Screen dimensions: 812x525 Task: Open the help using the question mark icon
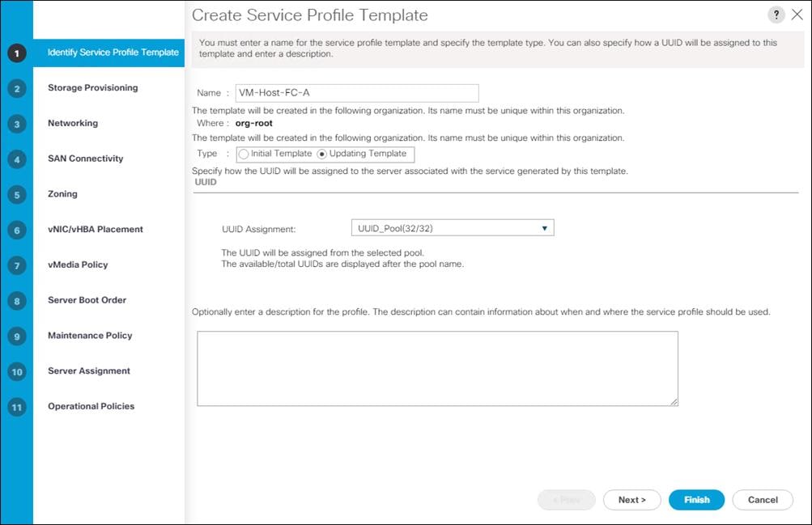coord(776,14)
